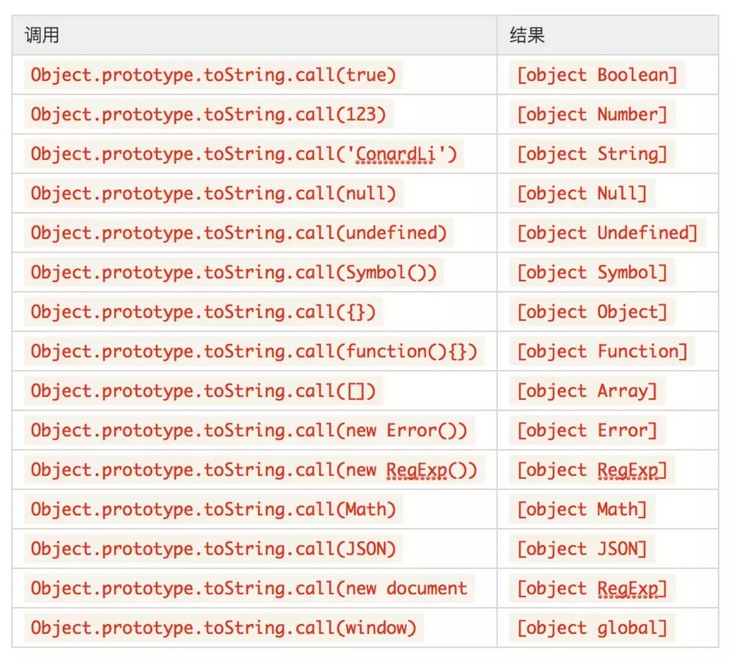Click the 结果 column header

coord(527,36)
